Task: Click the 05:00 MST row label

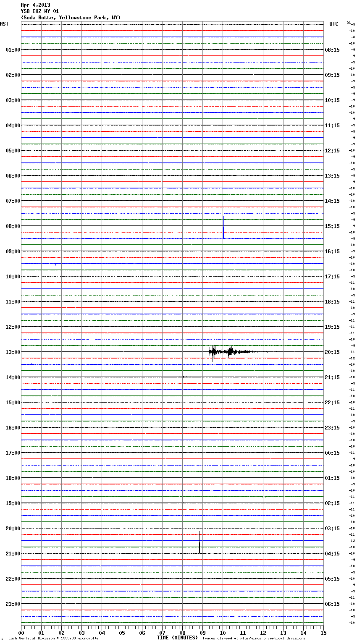Action: (x=13, y=151)
